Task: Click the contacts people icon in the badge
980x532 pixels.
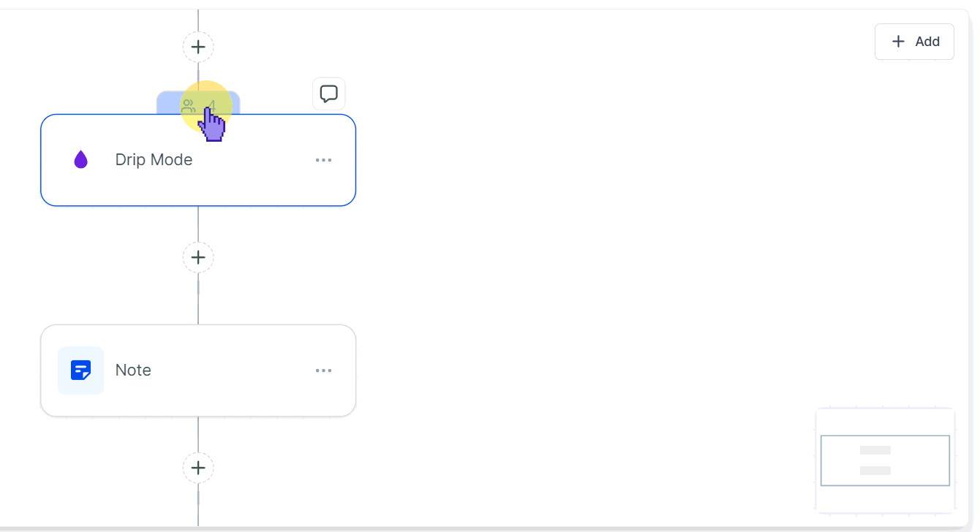Action: 188,106
